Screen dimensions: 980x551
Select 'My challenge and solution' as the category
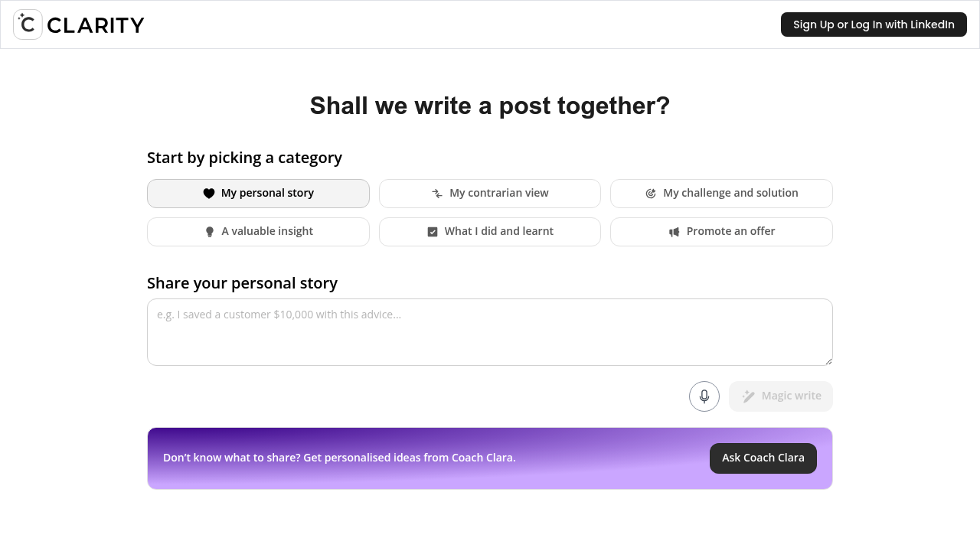pos(720,193)
